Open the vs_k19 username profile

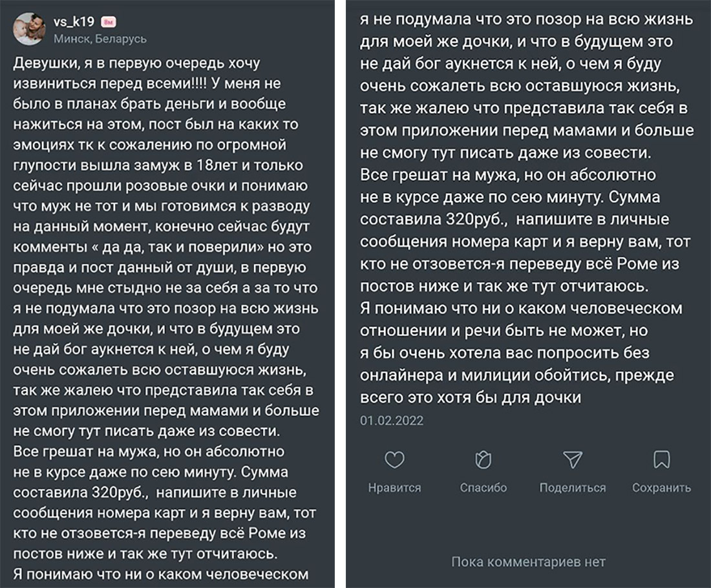74,21
